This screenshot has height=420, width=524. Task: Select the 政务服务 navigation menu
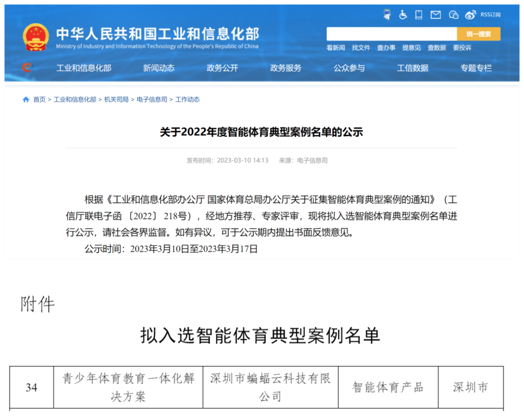coord(286,68)
